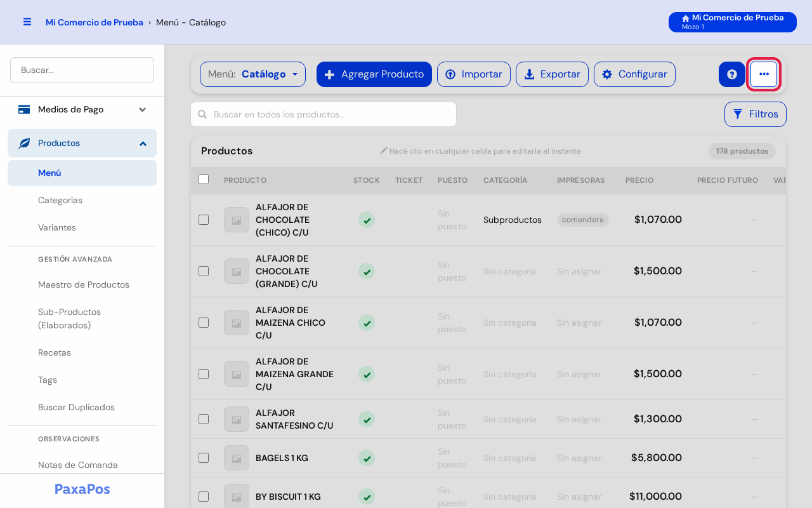This screenshot has height=508, width=812.
Task: Click the Productos leaf icon
Action: 24,143
